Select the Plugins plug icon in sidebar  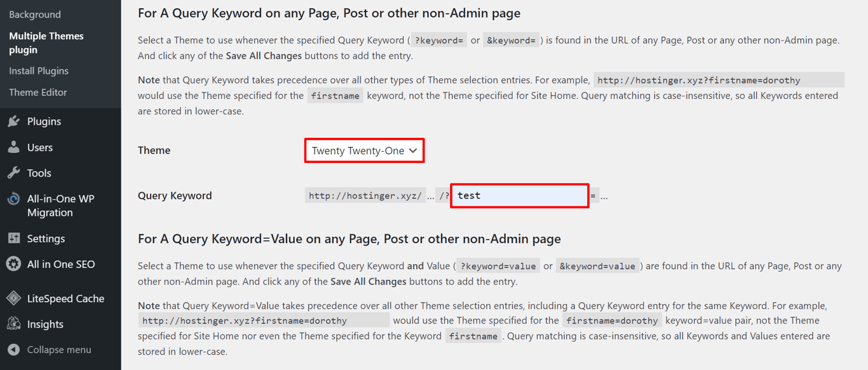tap(14, 121)
